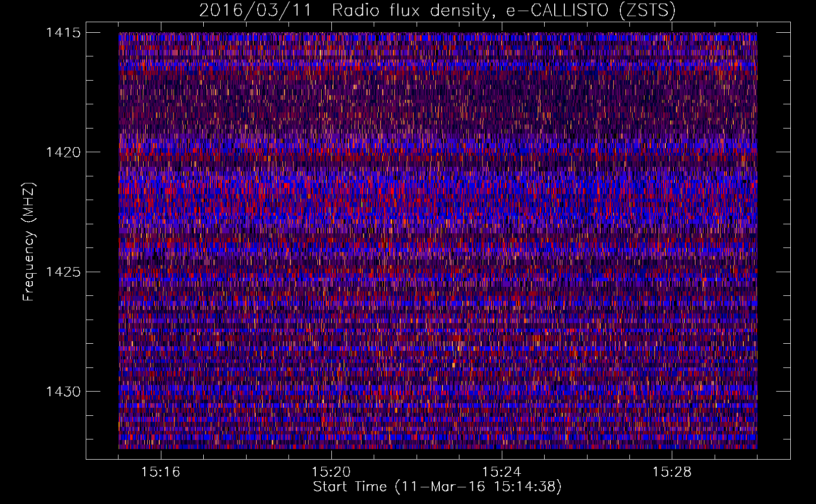This screenshot has width=816, height=504.
Task: Select the 1420 frequency tick label
Action: coord(63,152)
